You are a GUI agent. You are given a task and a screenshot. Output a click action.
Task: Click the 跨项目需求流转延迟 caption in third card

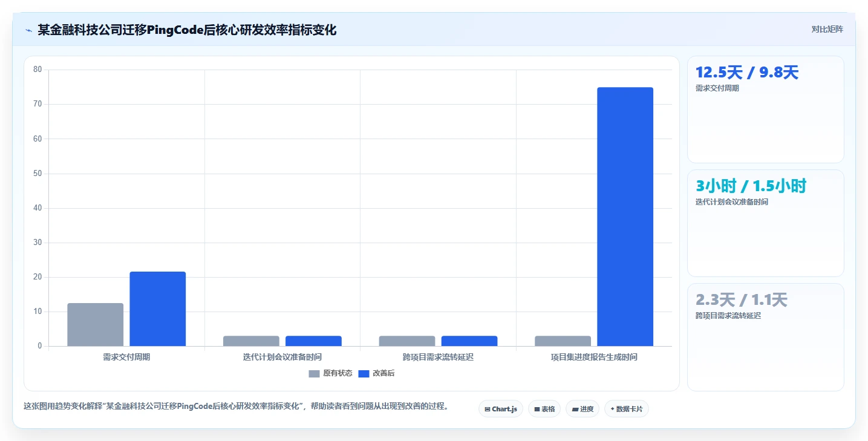tap(728, 316)
